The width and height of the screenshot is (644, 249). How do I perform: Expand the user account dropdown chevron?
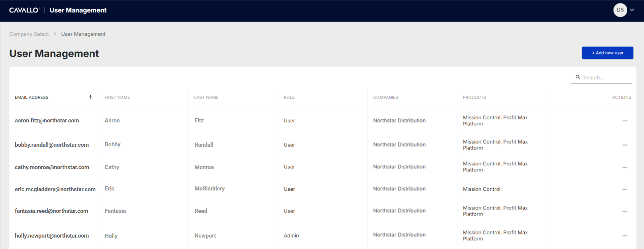pyautogui.click(x=632, y=10)
